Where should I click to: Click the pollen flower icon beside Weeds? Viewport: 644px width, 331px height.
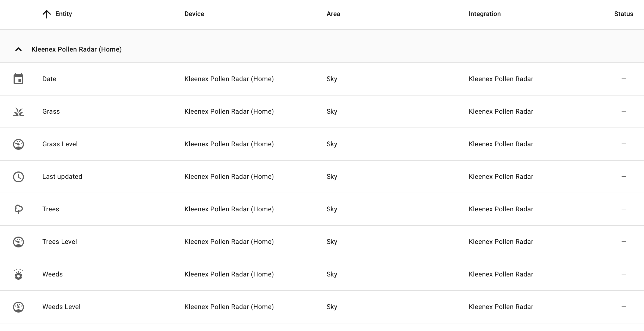tap(18, 274)
